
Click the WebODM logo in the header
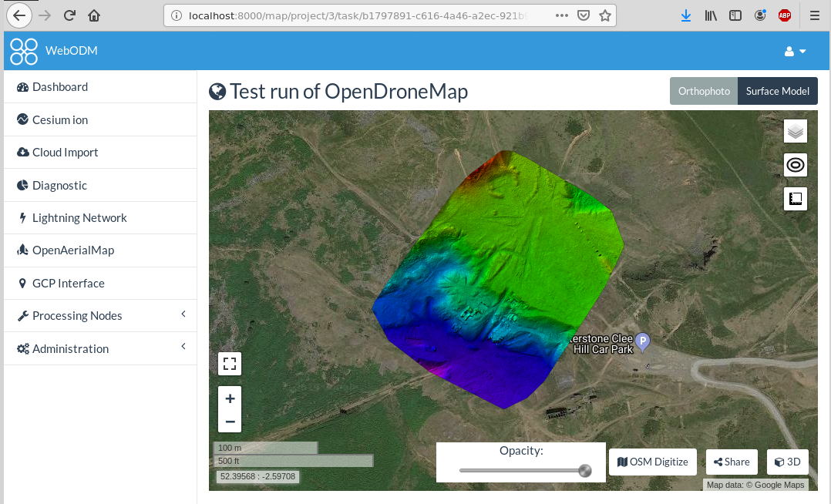[x=23, y=51]
